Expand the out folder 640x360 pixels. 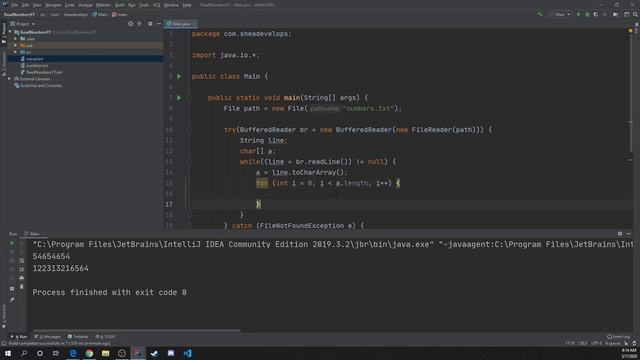point(16,45)
